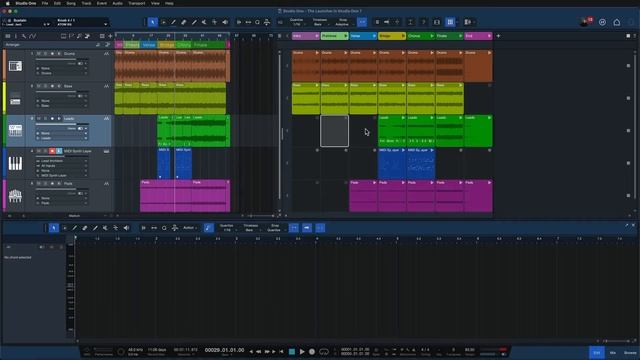Click the magnifier zoom icon in main toolbar
Screen dimensions: 640x360
point(258,22)
